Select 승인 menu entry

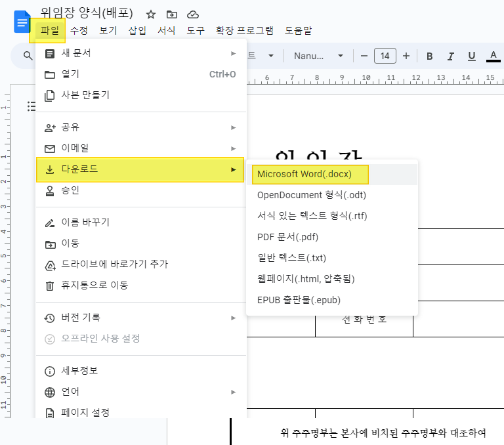click(x=141, y=190)
